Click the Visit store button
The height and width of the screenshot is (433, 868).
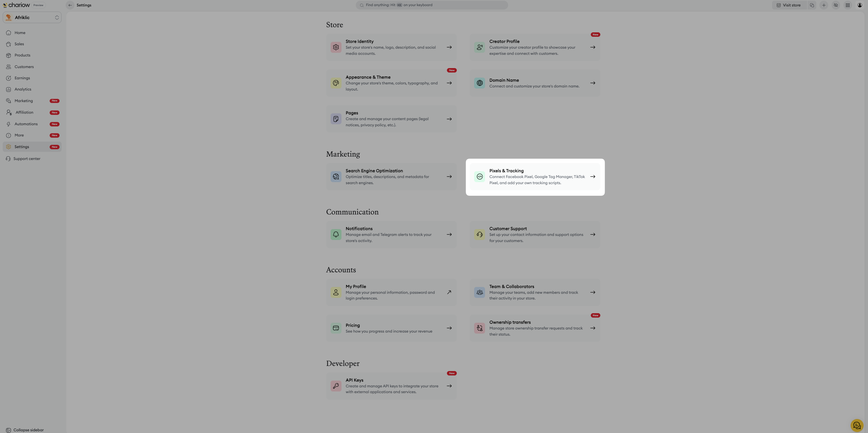click(x=788, y=5)
